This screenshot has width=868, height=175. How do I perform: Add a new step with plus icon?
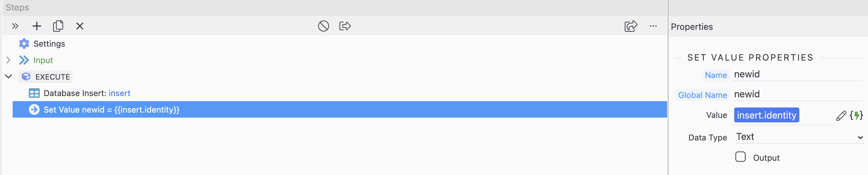[37, 26]
